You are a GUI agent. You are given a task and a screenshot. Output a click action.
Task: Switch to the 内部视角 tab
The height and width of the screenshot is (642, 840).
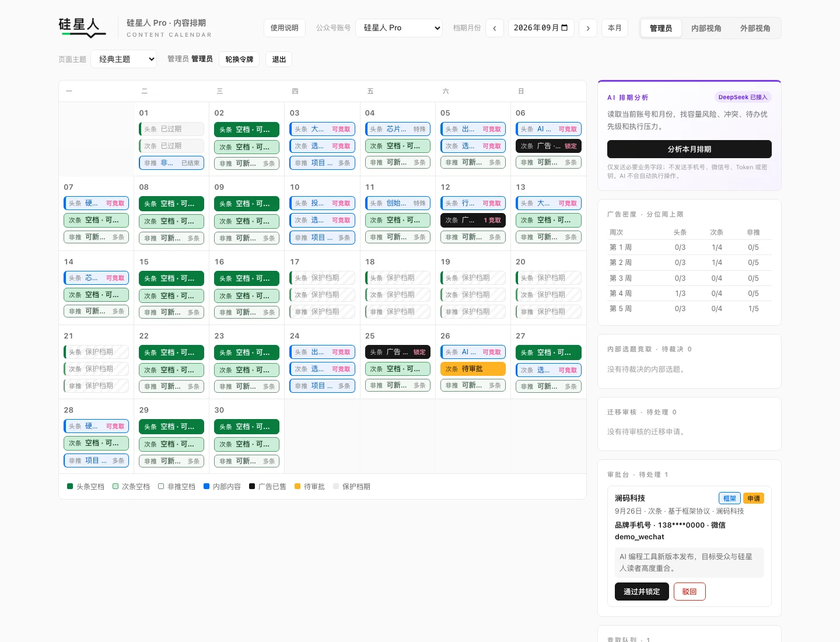[x=706, y=28]
